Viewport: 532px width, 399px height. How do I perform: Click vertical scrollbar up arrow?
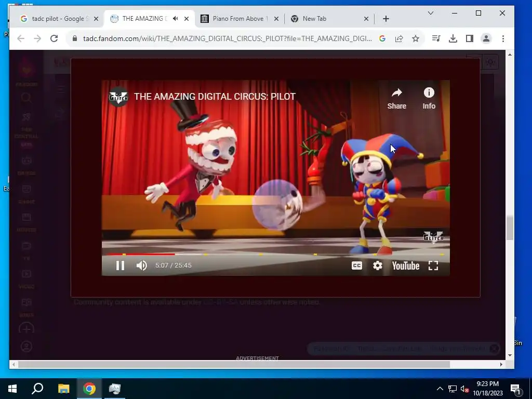(510, 55)
